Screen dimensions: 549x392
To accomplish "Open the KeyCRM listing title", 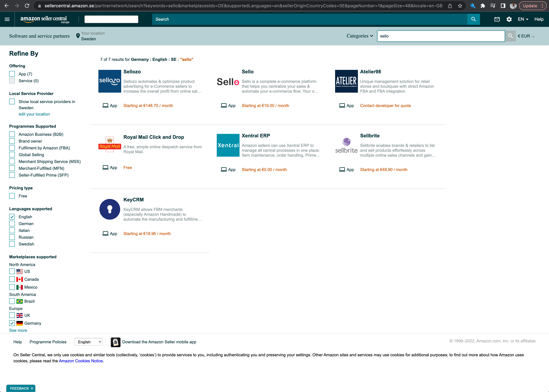I will click(x=133, y=200).
